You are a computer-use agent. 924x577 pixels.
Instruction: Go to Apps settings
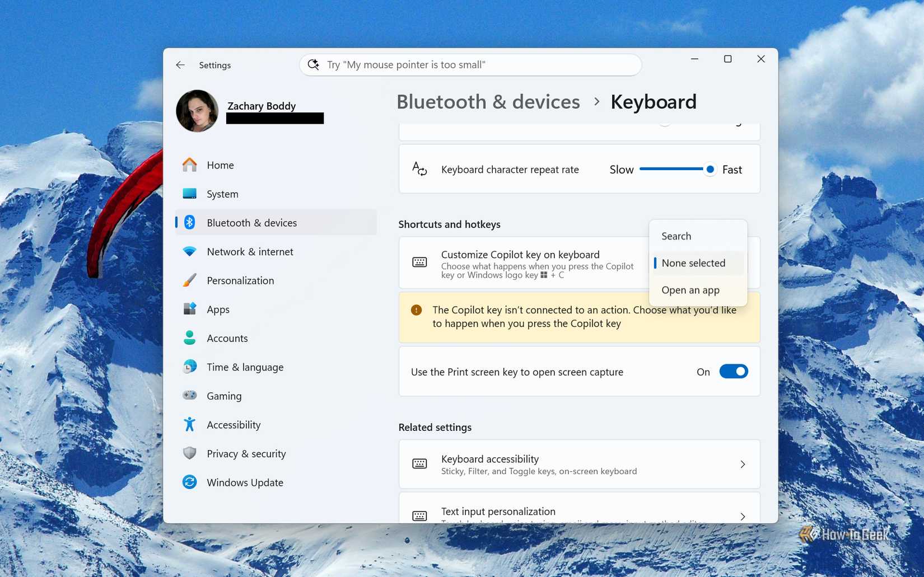pyautogui.click(x=276, y=309)
